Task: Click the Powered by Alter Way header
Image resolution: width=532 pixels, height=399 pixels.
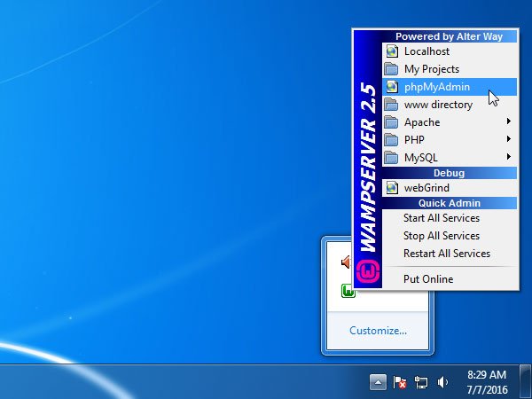Action: (450, 36)
